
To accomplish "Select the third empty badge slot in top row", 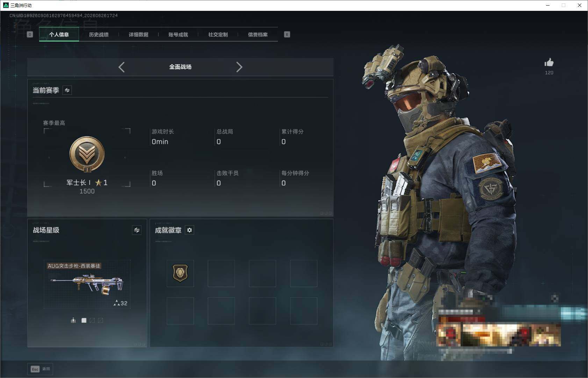I will tap(263, 273).
